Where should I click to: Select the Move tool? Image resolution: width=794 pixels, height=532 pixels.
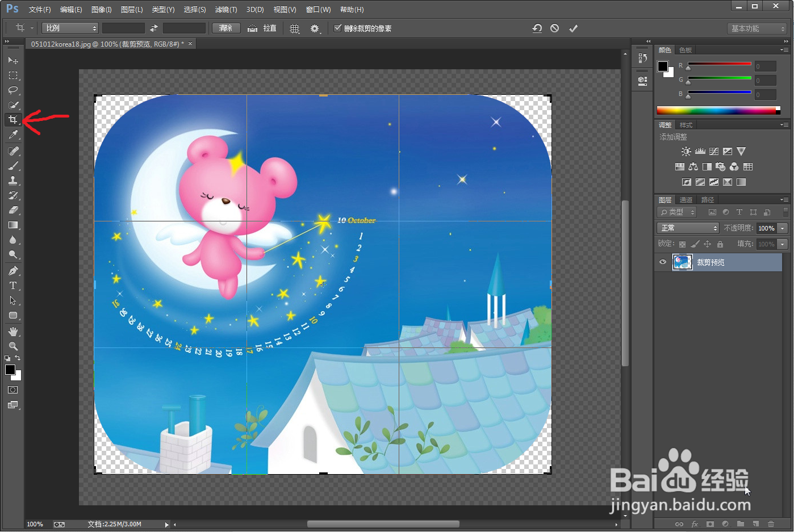[12, 60]
